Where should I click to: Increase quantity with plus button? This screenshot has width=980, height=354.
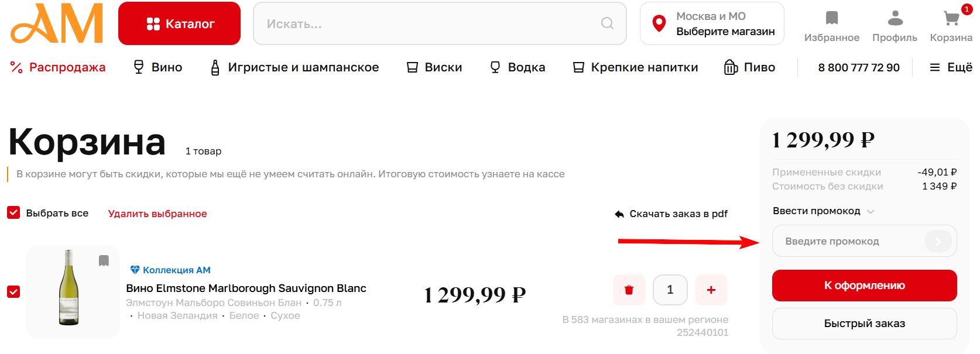711,290
